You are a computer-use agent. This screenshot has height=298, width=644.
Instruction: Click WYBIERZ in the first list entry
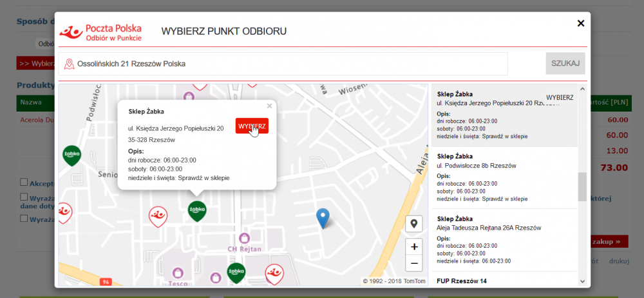point(560,97)
